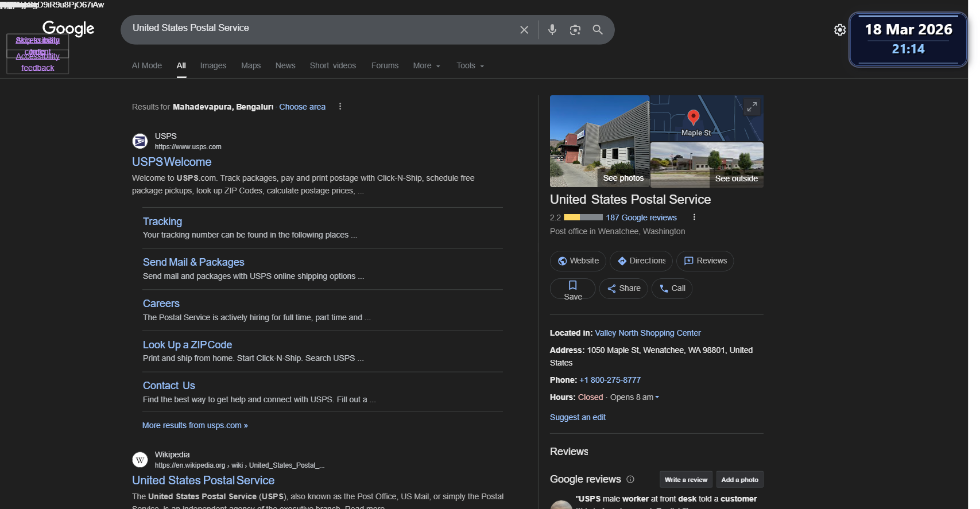Open Look Up a ZIP Code sitelink
This screenshot has height=509, width=980.
coord(187,345)
